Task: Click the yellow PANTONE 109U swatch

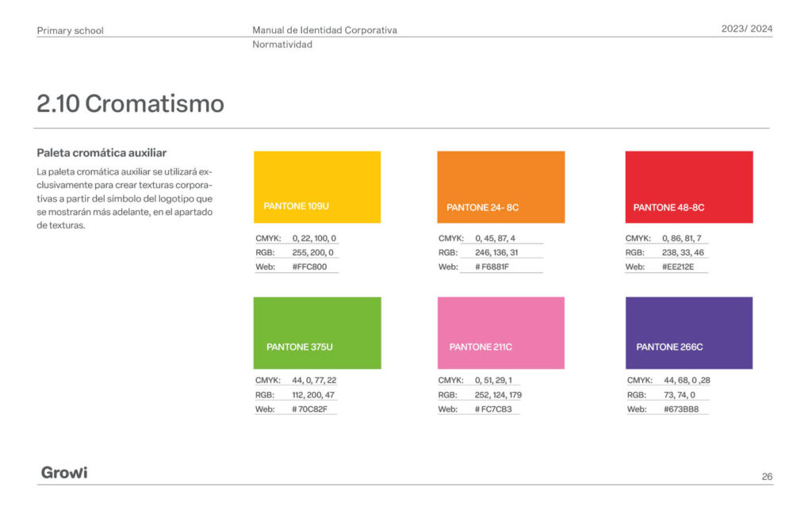Action: tap(317, 187)
